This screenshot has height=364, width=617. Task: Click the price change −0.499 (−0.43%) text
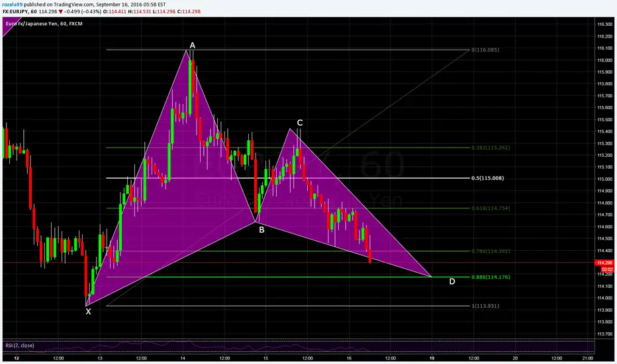(82, 11)
